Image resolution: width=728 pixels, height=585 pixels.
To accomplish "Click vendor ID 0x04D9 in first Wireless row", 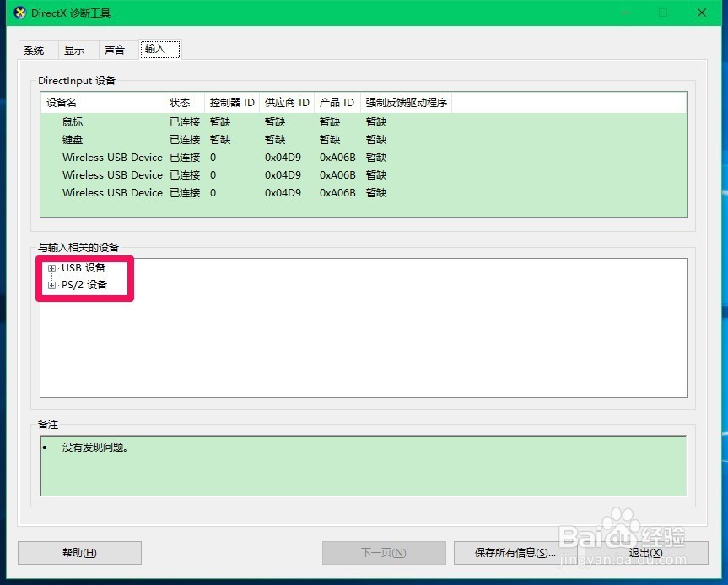I will pos(283,158).
